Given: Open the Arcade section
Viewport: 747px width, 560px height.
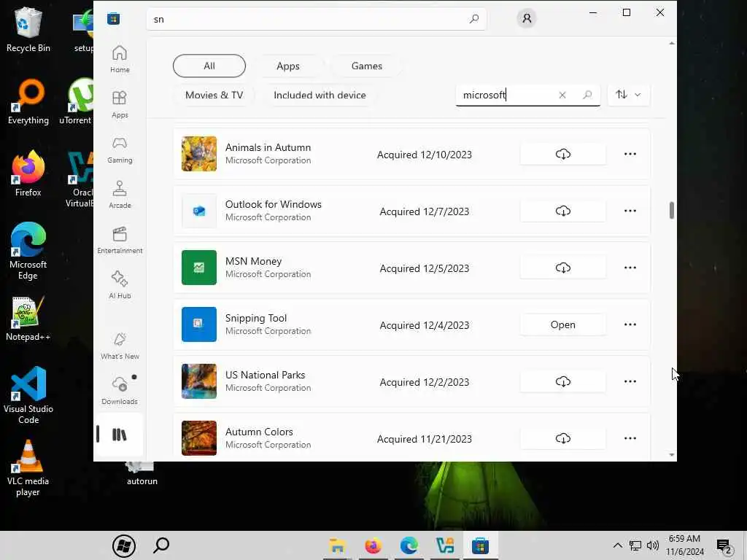Looking at the screenshot, I should point(120,195).
